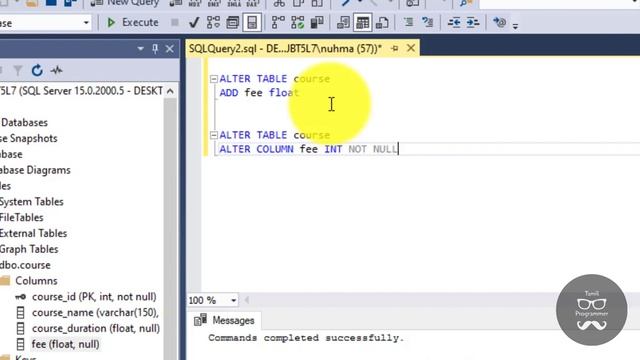Click the first 'ALTER TABLE course' line
The width and height of the screenshot is (640, 360).
click(274, 79)
